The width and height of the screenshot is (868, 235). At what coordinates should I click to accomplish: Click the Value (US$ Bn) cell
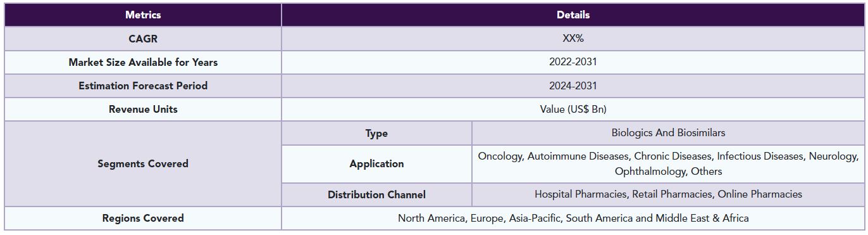pos(573,109)
